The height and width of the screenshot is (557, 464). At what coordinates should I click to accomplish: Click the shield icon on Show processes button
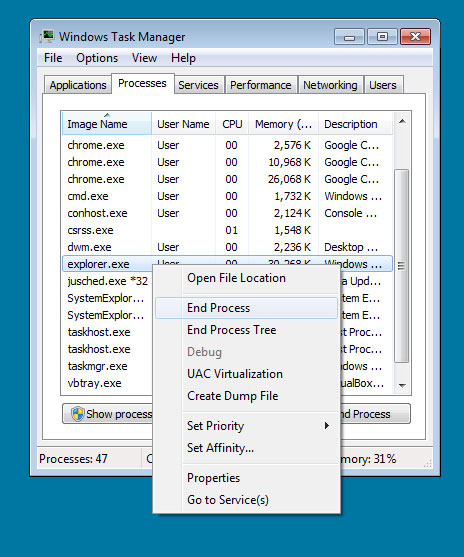(77, 414)
